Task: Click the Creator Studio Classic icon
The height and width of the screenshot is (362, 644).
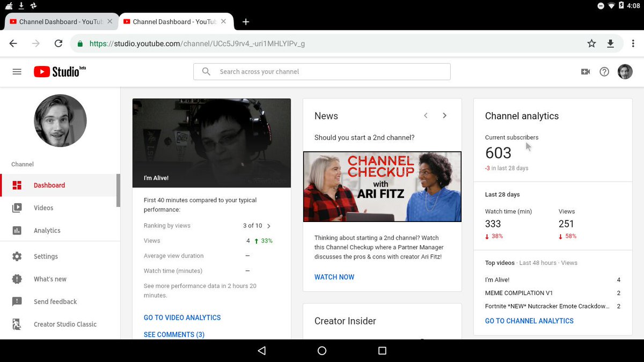Action: coord(17,324)
